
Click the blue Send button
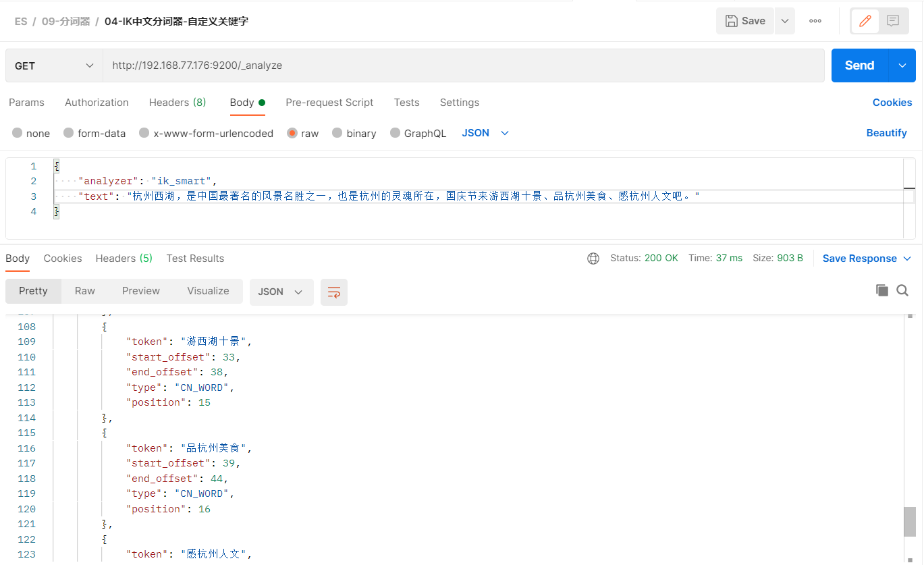pyautogui.click(x=860, y=65)
